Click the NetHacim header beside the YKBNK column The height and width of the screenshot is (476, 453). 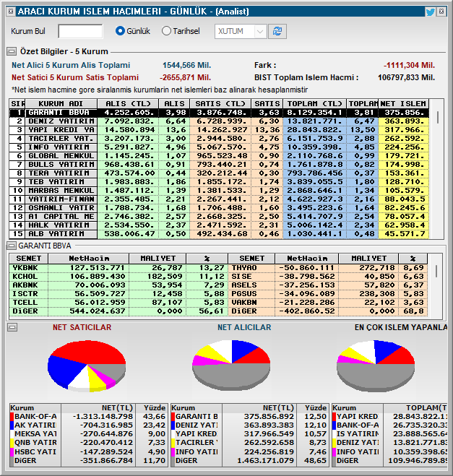[88, 259]
